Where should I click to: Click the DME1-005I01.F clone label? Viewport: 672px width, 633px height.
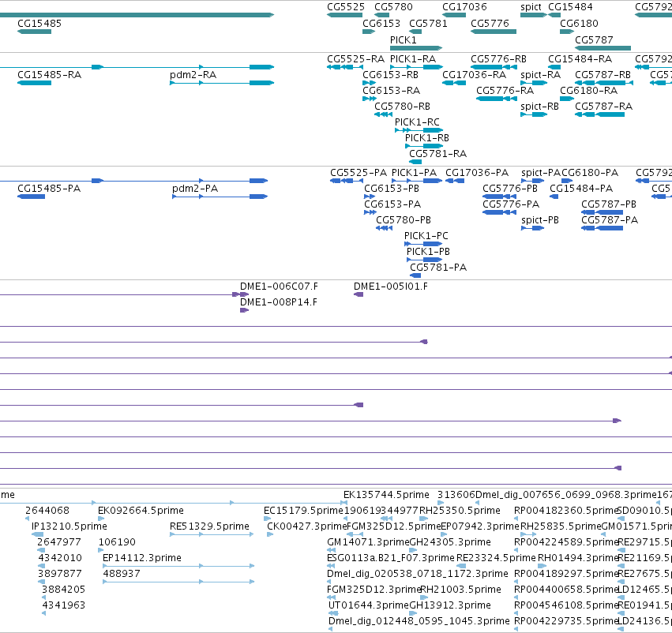[x=390, y=286]
